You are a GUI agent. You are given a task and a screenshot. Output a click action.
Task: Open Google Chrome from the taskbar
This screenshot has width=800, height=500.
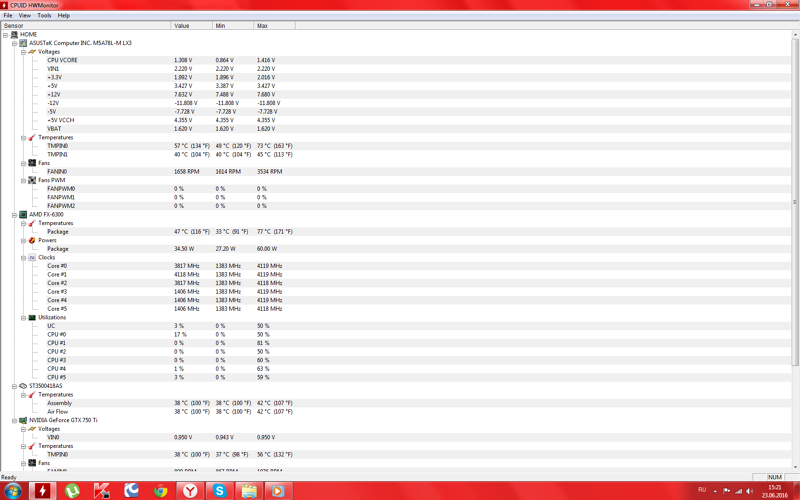pyautogui.click(x=161, y=491)
